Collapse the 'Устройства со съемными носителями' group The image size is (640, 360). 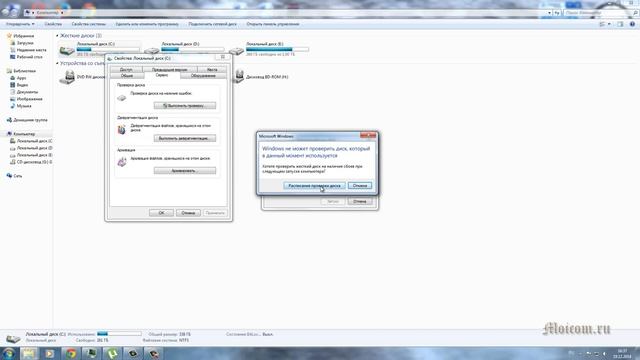(x=57, y=64)
